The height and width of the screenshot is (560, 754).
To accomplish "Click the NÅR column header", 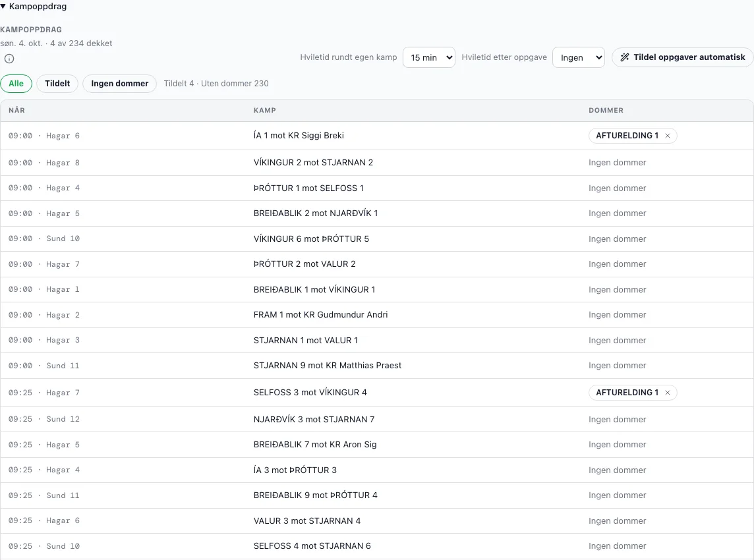I will click(17, 111).
